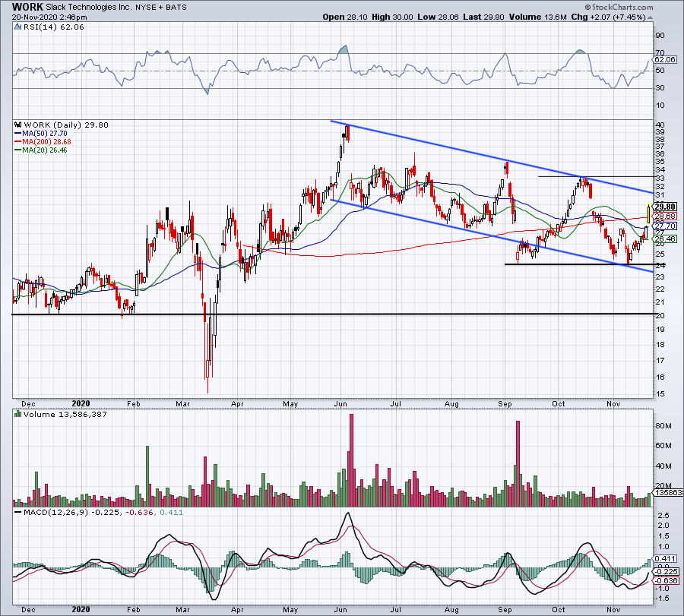684x616 pixels.
Task: Click the MA(200) 28.68 legend text
Action: pyautogui.click(x=46, y=142)
